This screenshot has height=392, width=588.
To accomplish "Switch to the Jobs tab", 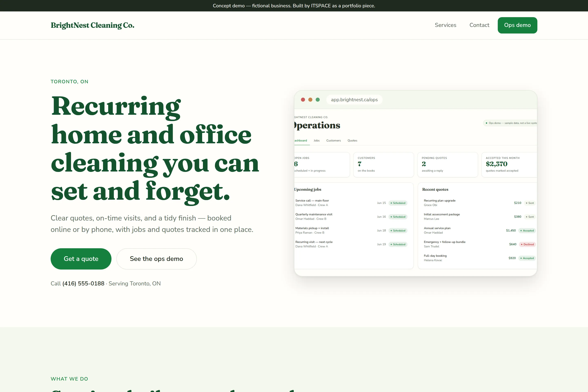I will (316, 140).
